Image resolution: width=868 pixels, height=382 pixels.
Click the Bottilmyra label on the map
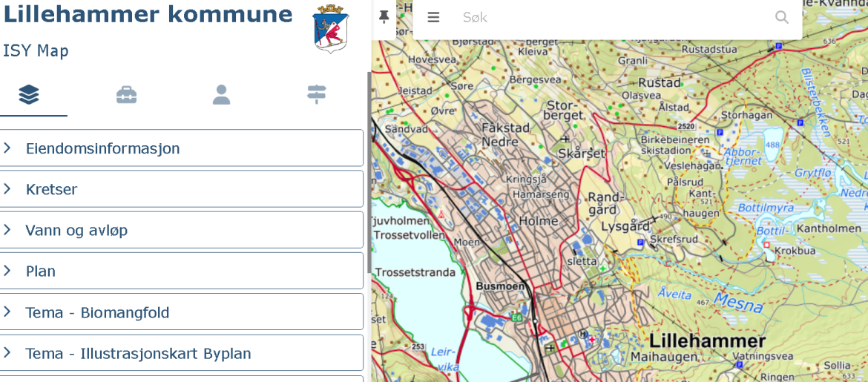coord(766,208)
